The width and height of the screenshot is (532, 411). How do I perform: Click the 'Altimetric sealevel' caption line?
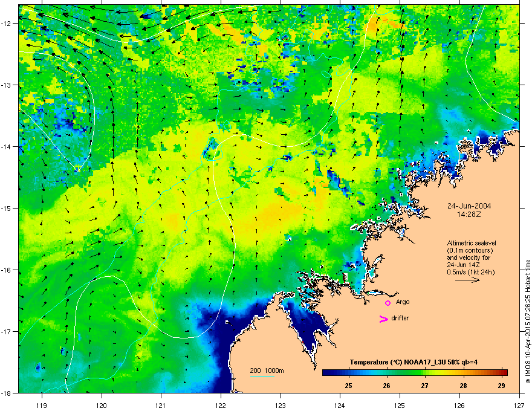472,243
